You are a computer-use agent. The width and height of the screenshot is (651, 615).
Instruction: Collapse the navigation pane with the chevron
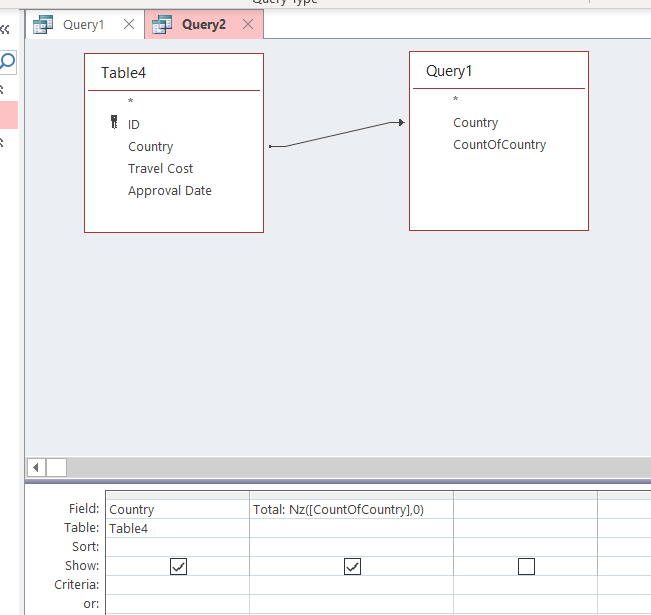click(5, 29)
